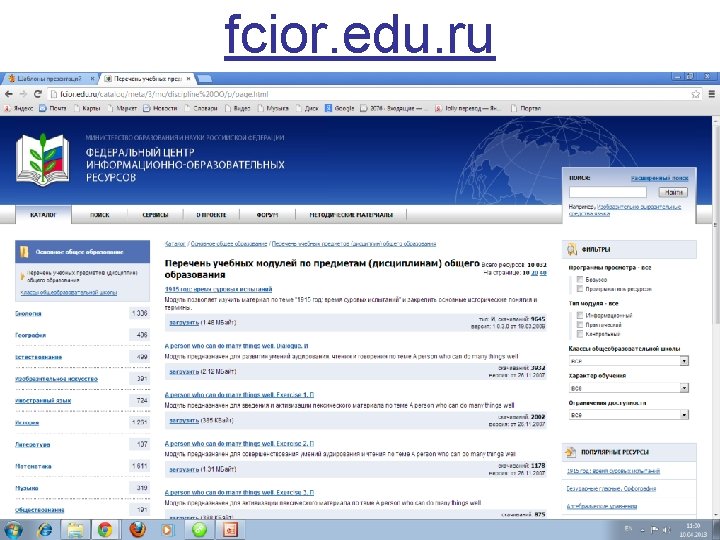Screen dimensions: 720x540
Task: Check the Практический module type
Action: pos(579,325)
